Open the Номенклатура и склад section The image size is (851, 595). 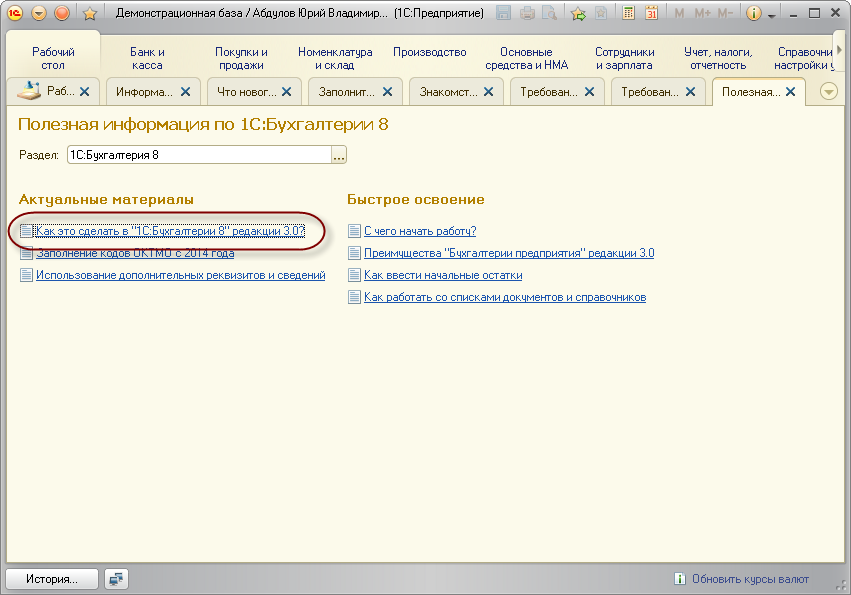[x=335, y=59]
